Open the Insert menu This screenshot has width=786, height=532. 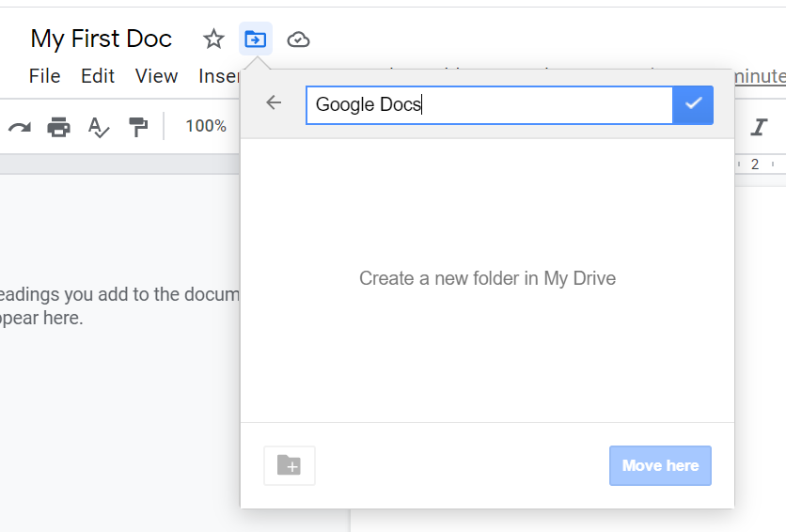click(x=220, y=76)
